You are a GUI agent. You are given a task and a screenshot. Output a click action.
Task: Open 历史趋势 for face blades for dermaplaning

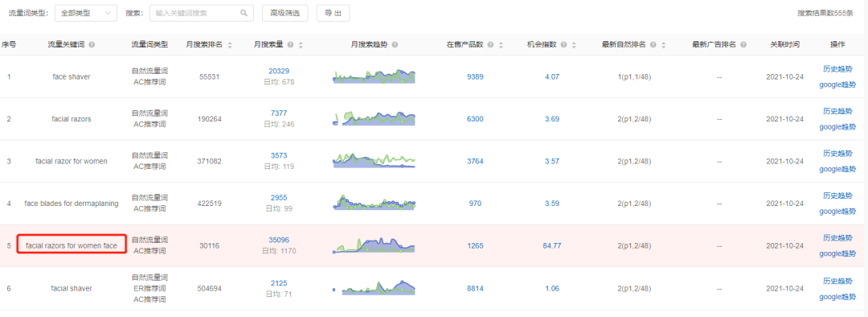(x=837, y=196)
